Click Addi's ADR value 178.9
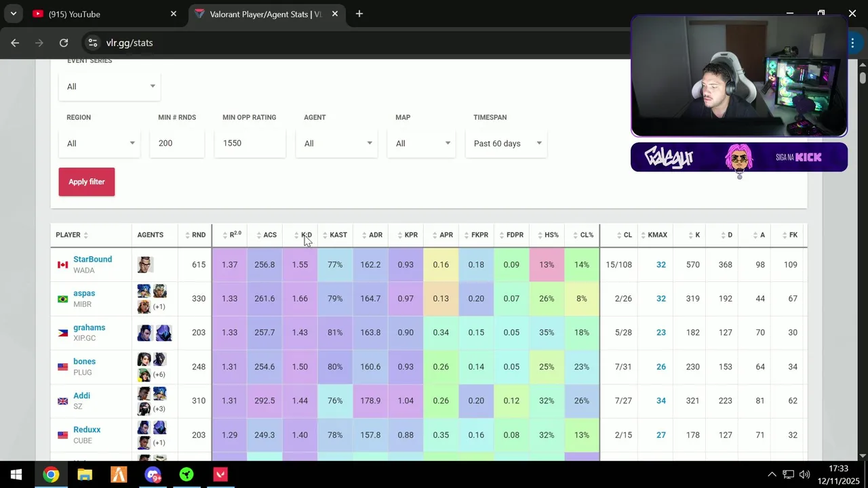 [x=370, y=401]
